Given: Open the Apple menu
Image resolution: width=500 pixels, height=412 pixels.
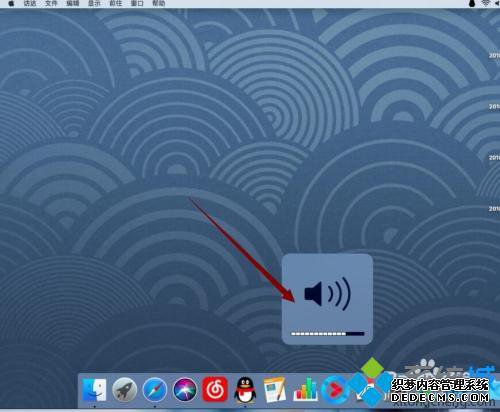Looking at the screenshot, I should pos(11,3).
